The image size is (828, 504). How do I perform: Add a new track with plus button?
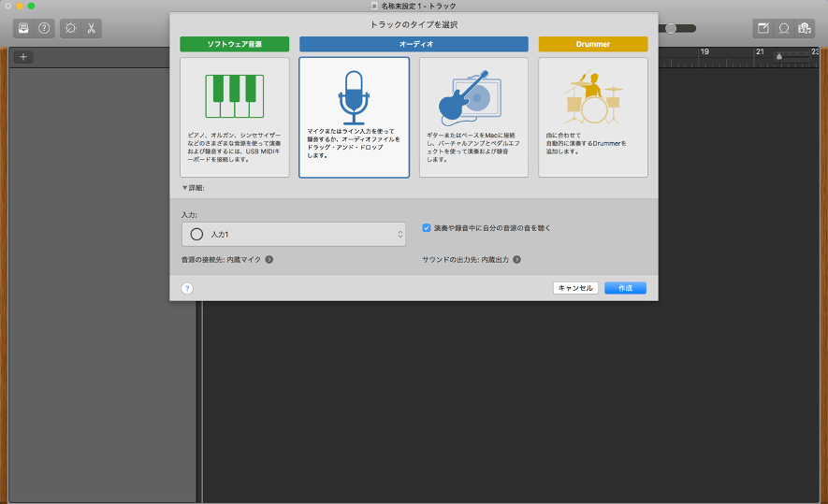tap(23, 57)
